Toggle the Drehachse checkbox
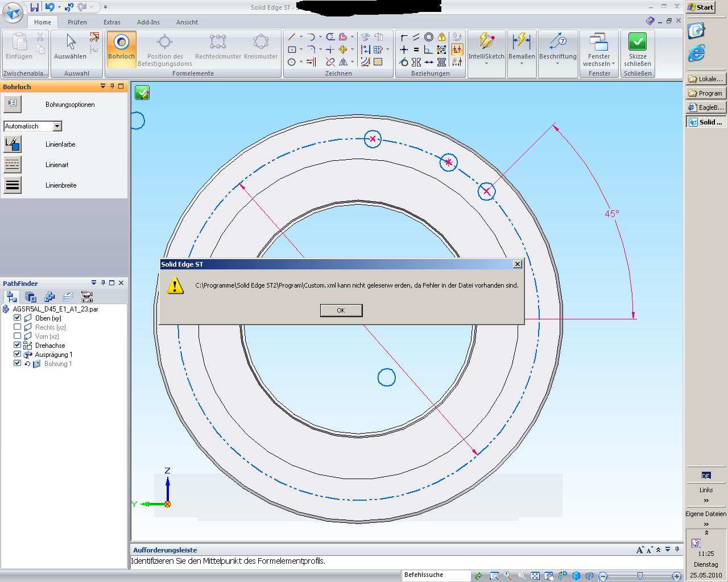This screenshot has width=728, height=582. (17, 345)
